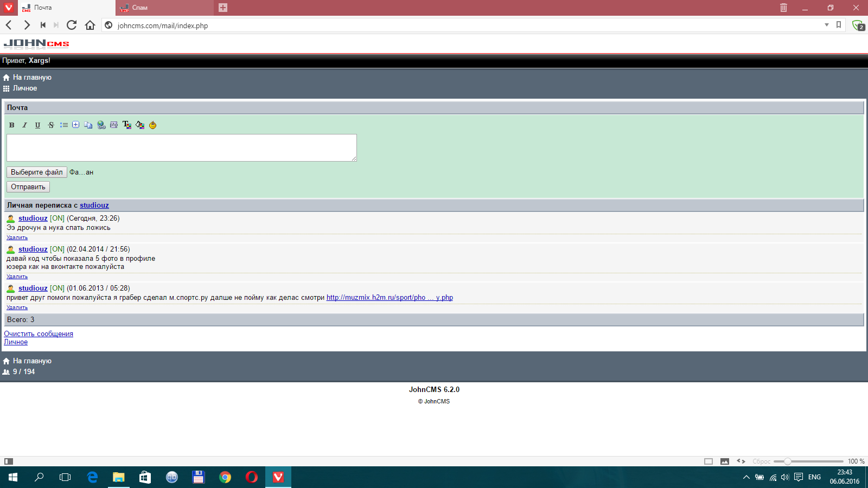
Task: Delete the message from today 23:26
Action: 17,237
